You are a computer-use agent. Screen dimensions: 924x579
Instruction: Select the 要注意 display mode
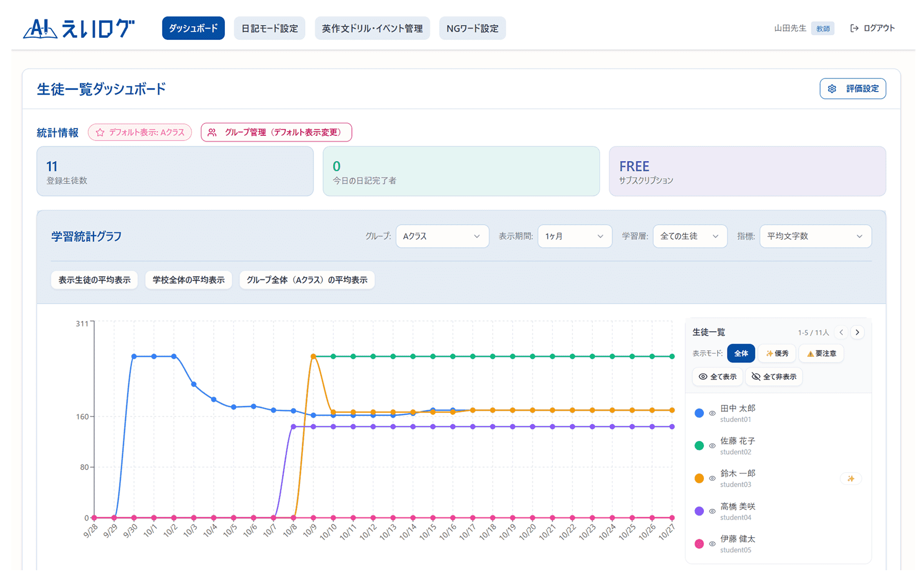pos(821,354)
